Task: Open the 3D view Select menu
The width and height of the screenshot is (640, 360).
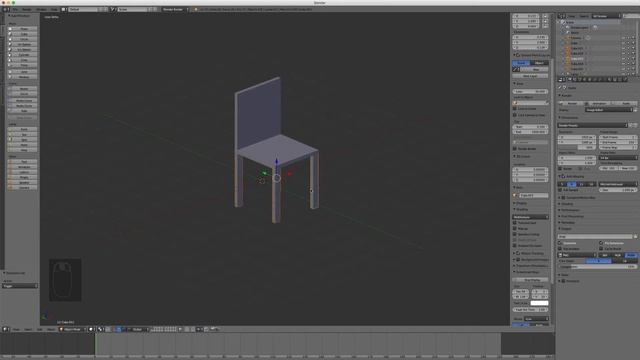Action: tap(28, 329)
